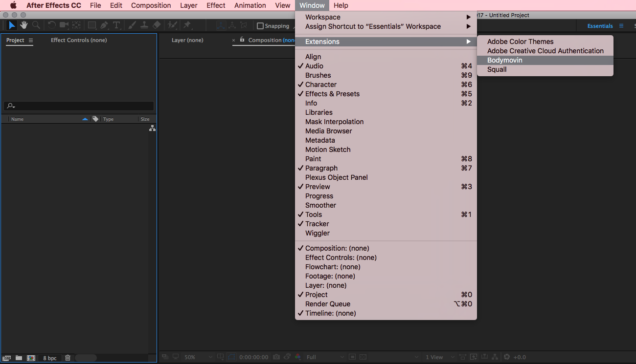Switch to the Effect Controls (none) tab
The height and width of the screenshot is (364, 636).
pyautogui.click(x=79, y=40)
